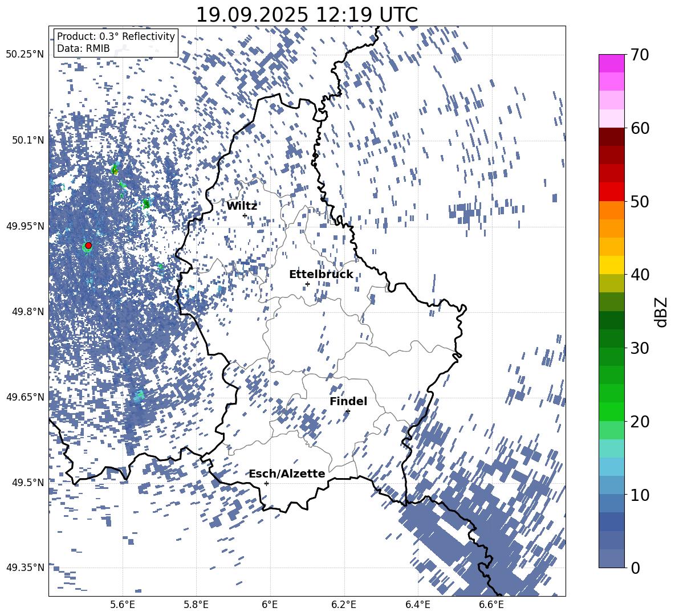Click the Wiltz city label
675x616 pixels.
242,206
